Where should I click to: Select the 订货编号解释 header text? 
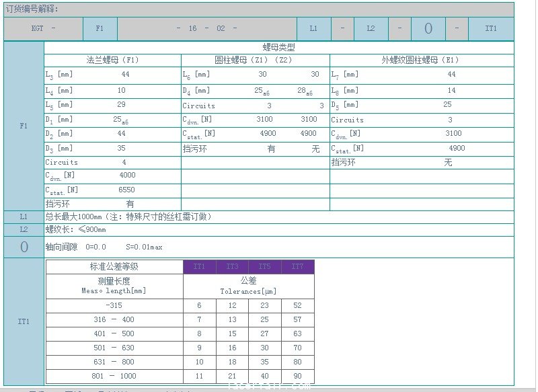tap(32, 9)
